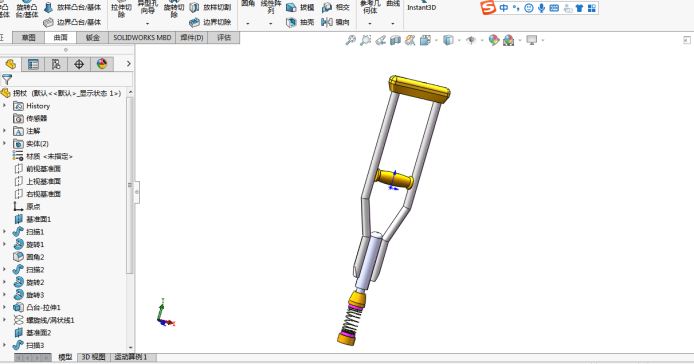
Task: Toggle Instant3D mode
Action: 421,8
